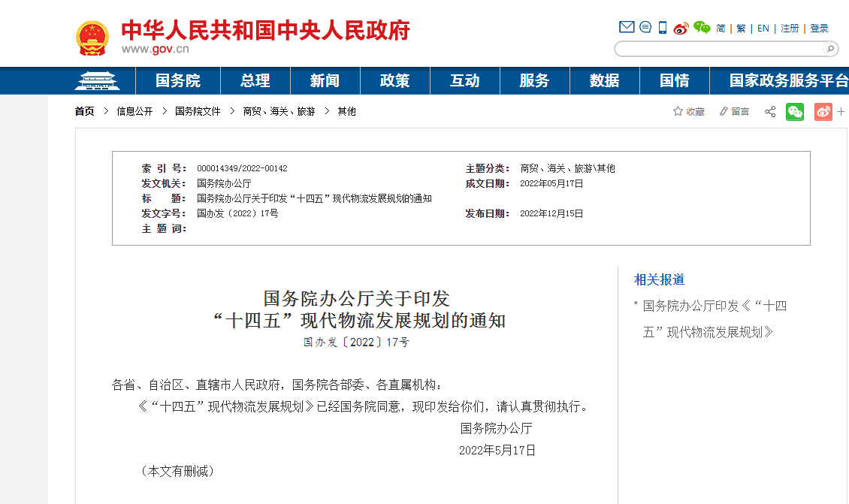The height and width of the screenshot is (504, 849).
Task: Switch to traditional Chinese 繁
Action: point(742,28)
